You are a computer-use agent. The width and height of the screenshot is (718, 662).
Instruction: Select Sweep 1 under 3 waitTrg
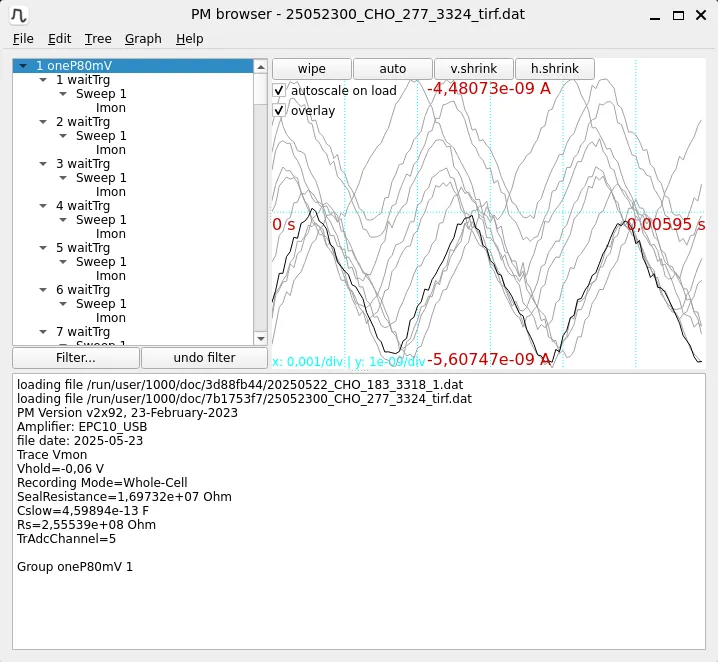(x=101, y=178)
